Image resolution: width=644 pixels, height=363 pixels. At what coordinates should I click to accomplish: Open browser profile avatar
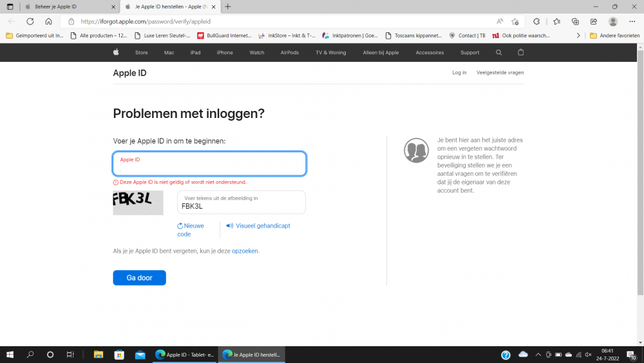(613, 21)
